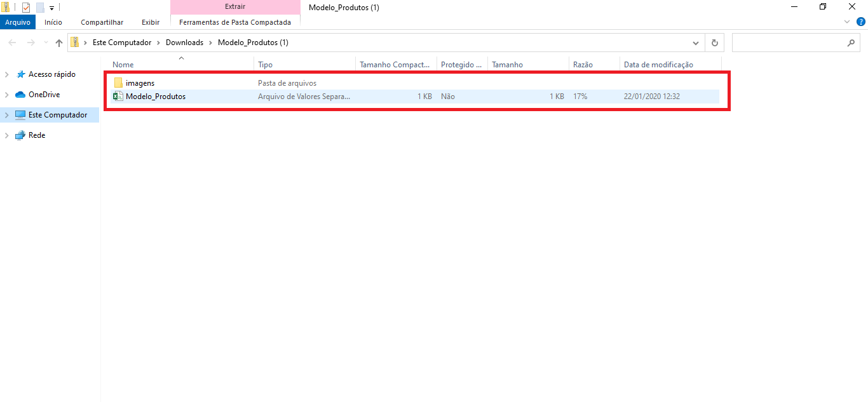
Task: Open the address bar history dropdown
Action: pos(695,43)
